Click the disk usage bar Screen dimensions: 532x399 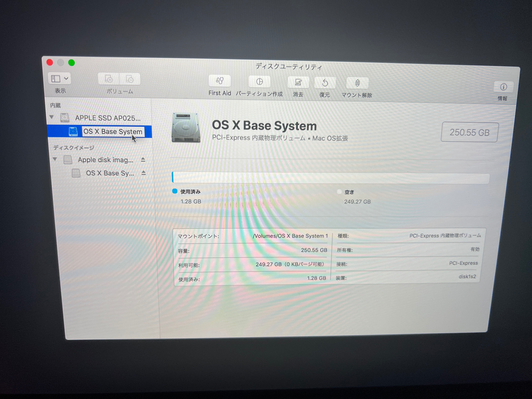(331, 178)
